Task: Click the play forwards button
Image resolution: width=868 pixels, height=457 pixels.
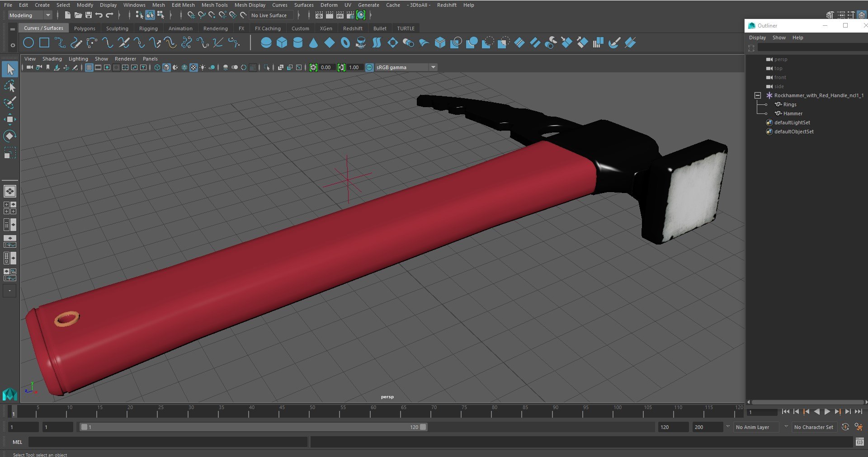Action: [x=827, y=412]
